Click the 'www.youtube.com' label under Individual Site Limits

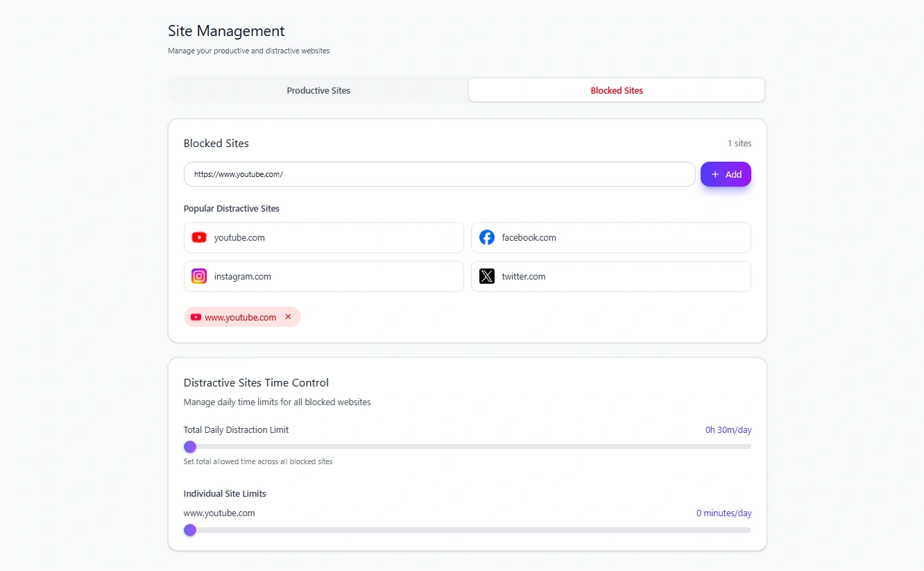[219, 513]
